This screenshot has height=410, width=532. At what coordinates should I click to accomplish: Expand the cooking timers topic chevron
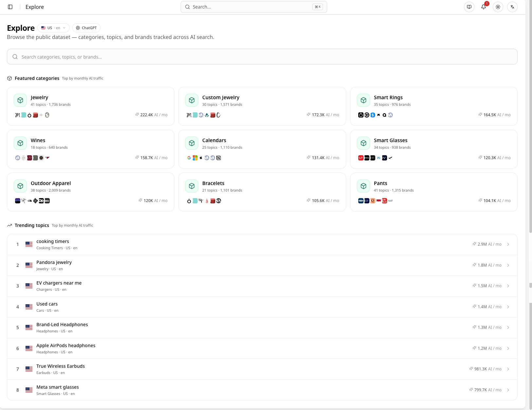(508, 244)
